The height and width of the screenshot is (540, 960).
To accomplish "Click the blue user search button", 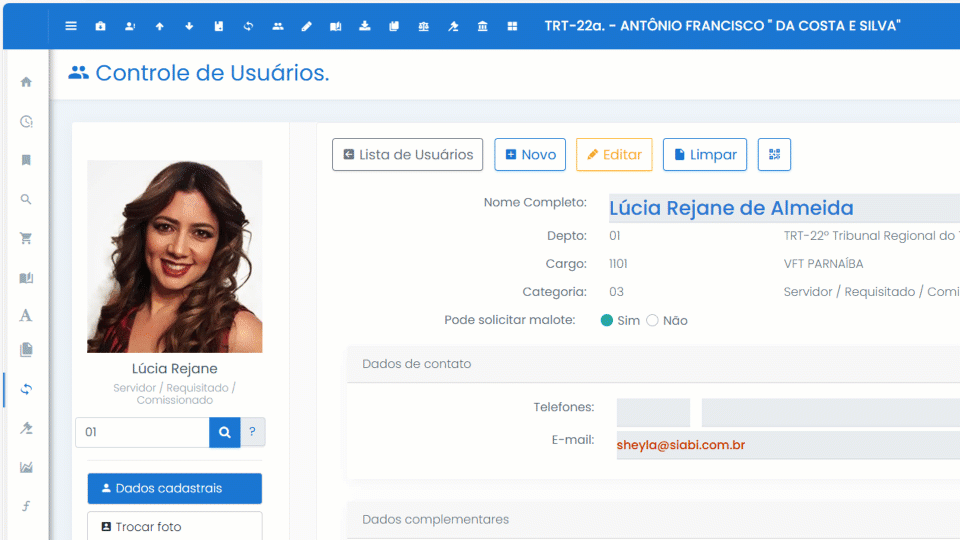I will (x=224, y=432).
